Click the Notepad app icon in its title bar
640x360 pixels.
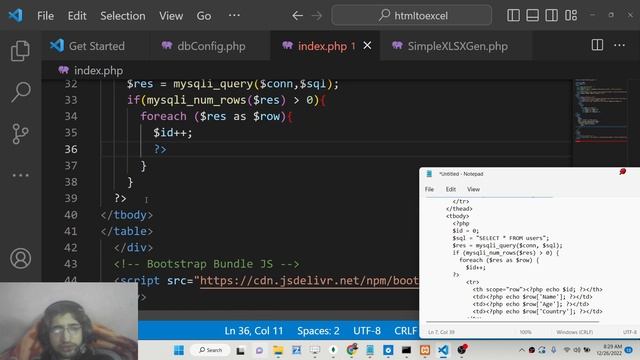coord(429,174)
